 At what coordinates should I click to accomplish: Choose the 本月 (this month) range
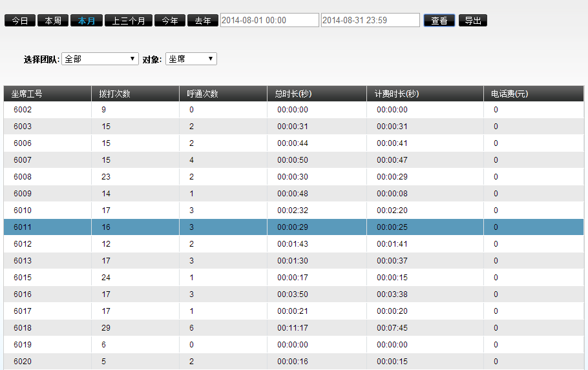(x=87, y=21)
